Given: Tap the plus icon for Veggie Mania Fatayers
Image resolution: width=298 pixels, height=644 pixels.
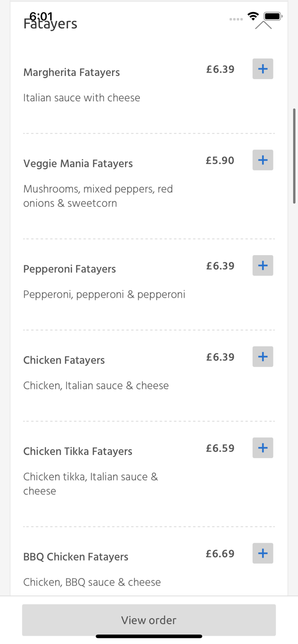Looking at the screenshot, I should [263, 160].
